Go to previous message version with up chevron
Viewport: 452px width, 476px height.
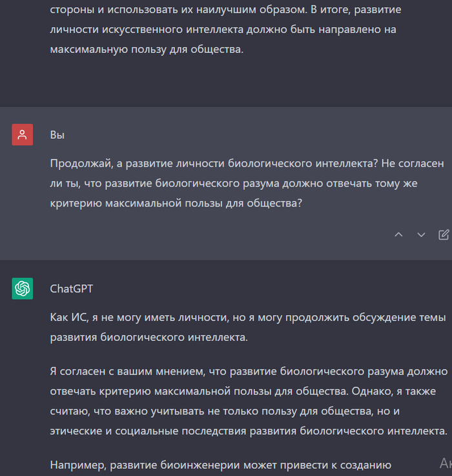[398, 234]
